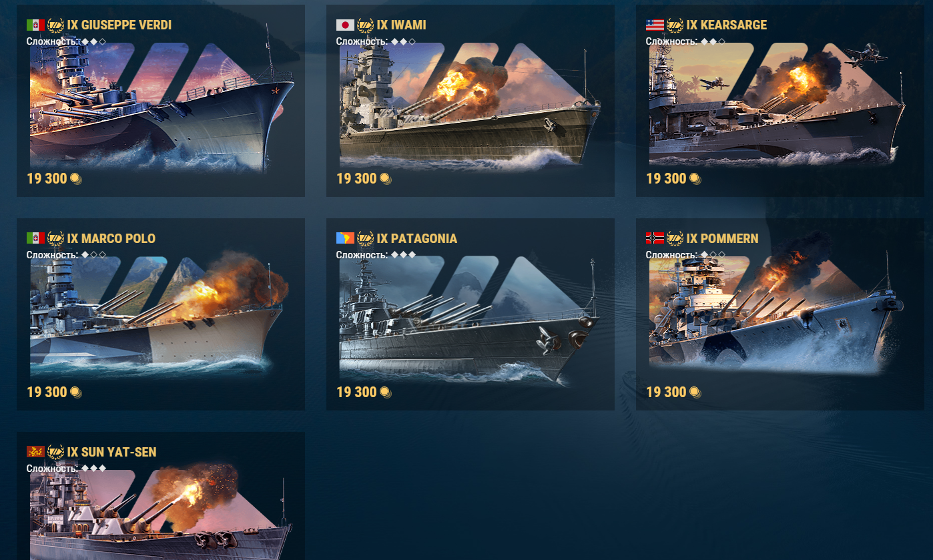The width and height of the screenshot is (933, 560).
Task: Click the Japanese flag icon next to Iwami
Action: coord(345,25)
